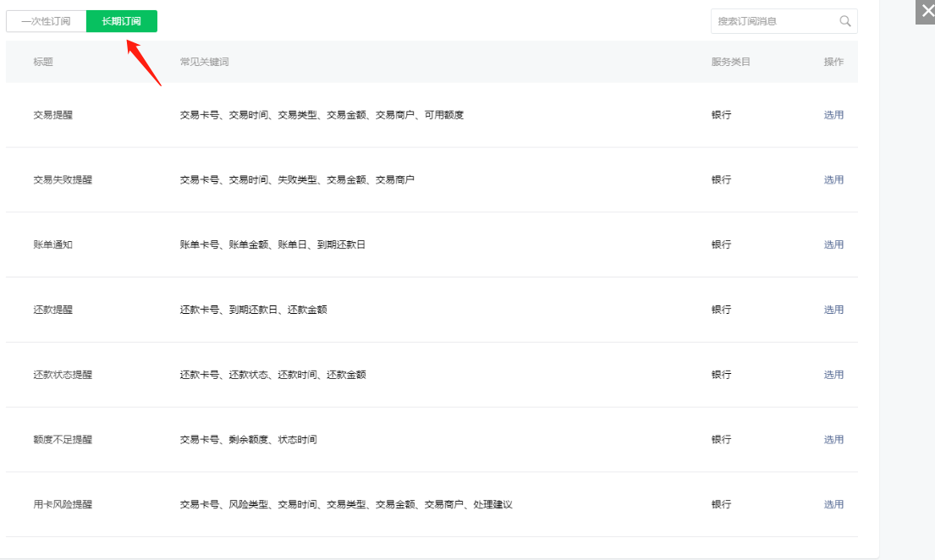Screen dimensions: 935x560
Task: Select the 额度不足提醒 title text
Action: [63, 440]
